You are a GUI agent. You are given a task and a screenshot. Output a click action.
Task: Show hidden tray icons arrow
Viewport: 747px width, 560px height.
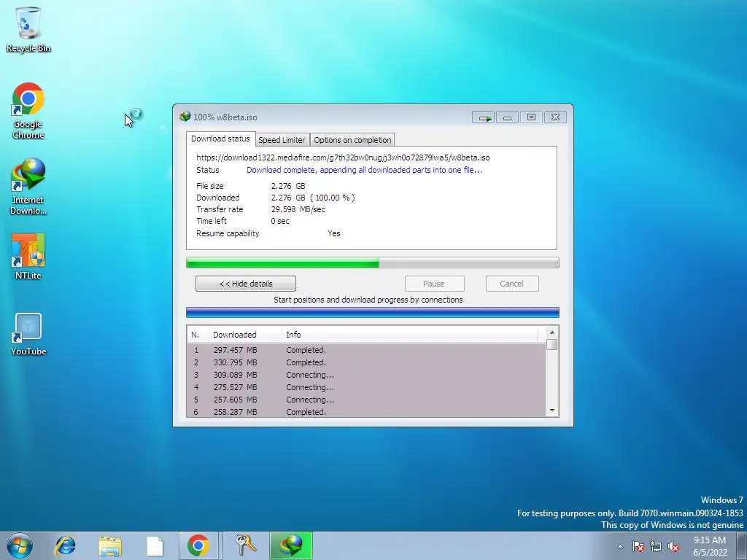(620, 546)
